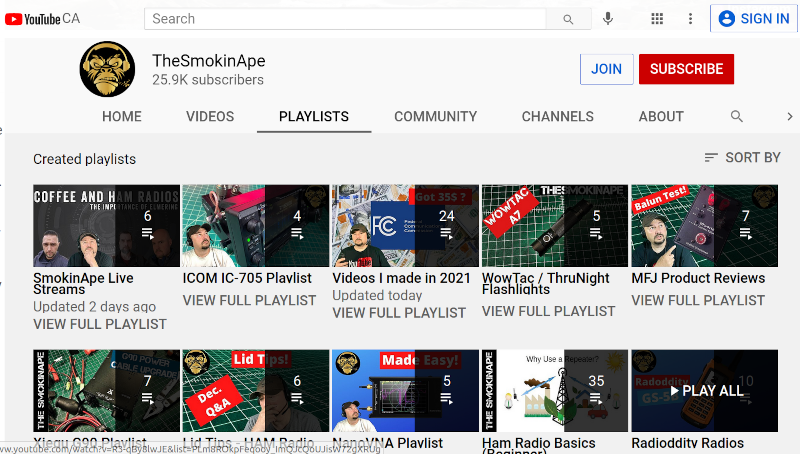Click the search magnifier button
This screenshot has width=800, height=454.
568,19
